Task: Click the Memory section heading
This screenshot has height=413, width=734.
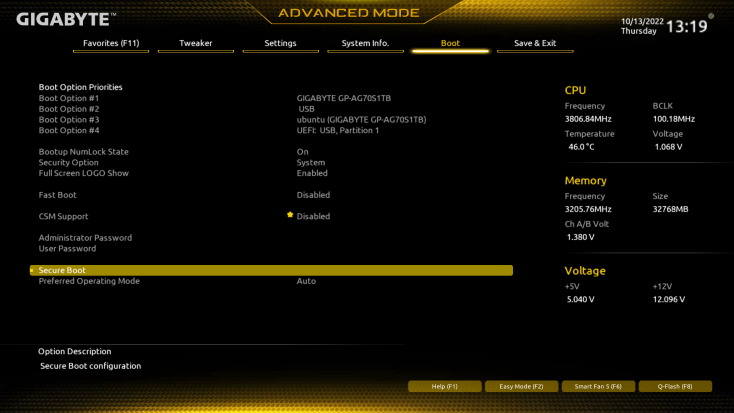Action: (x=586, y=181)
